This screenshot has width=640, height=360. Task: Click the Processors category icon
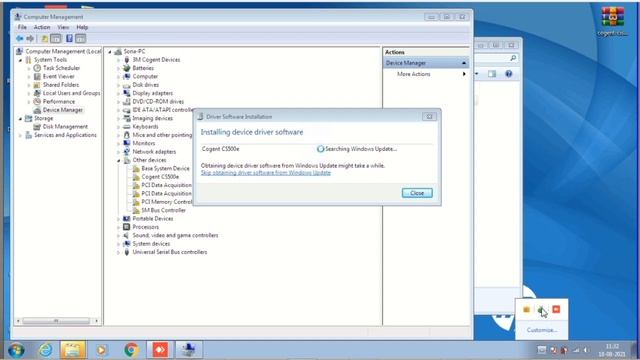click(x=127, y=227)
